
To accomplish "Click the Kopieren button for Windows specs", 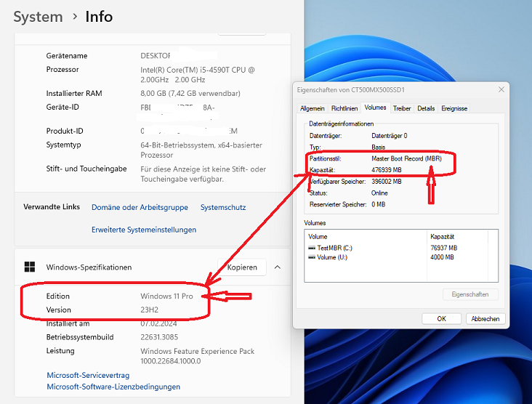I will (242, 267).
